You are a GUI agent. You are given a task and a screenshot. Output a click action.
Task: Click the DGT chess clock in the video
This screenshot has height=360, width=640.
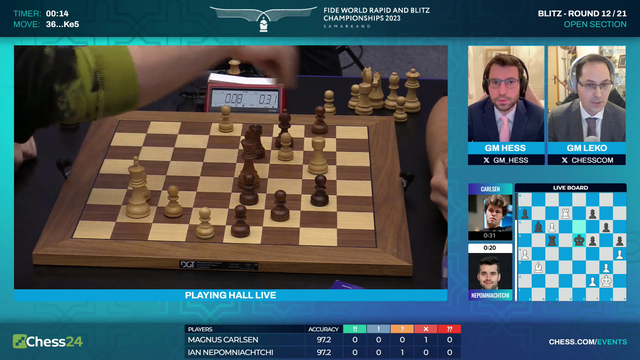245,97
